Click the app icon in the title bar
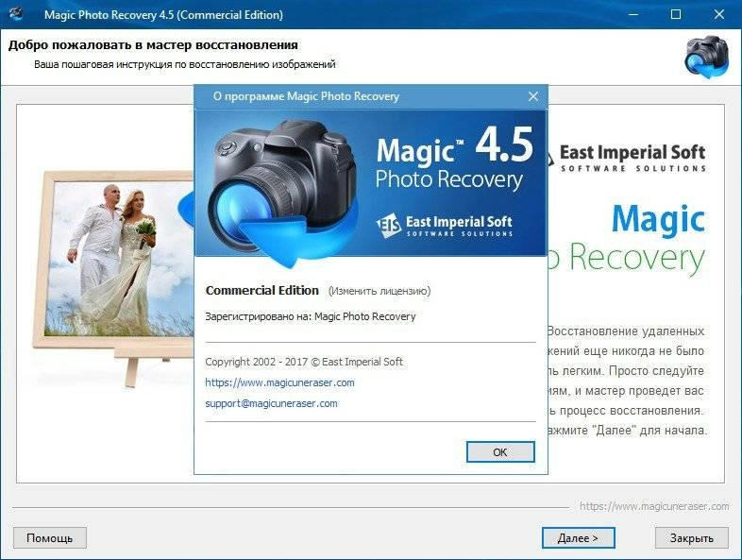 [x=17, y=14]
